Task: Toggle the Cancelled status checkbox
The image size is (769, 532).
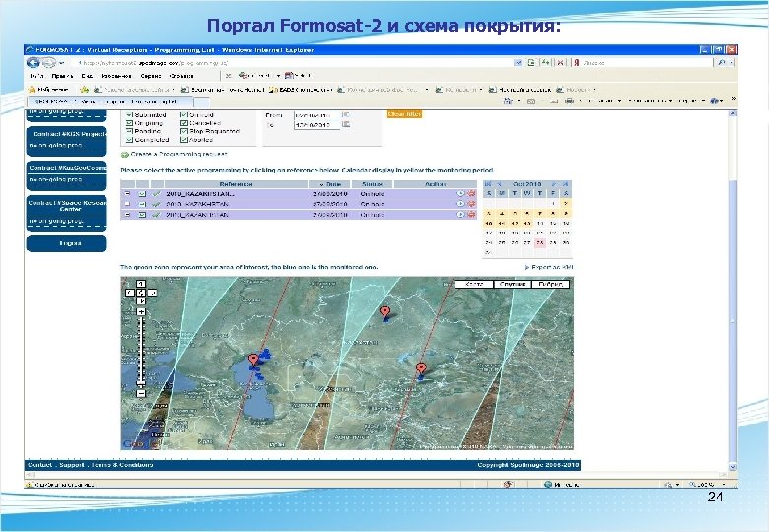Action: click(x=184, y=123)
